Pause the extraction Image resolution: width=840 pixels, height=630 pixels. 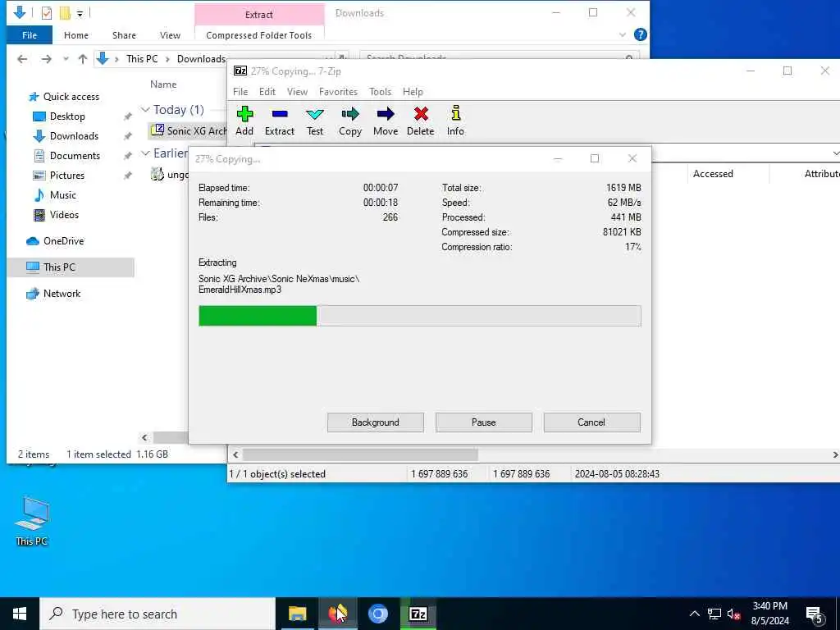tap(484, 422)
